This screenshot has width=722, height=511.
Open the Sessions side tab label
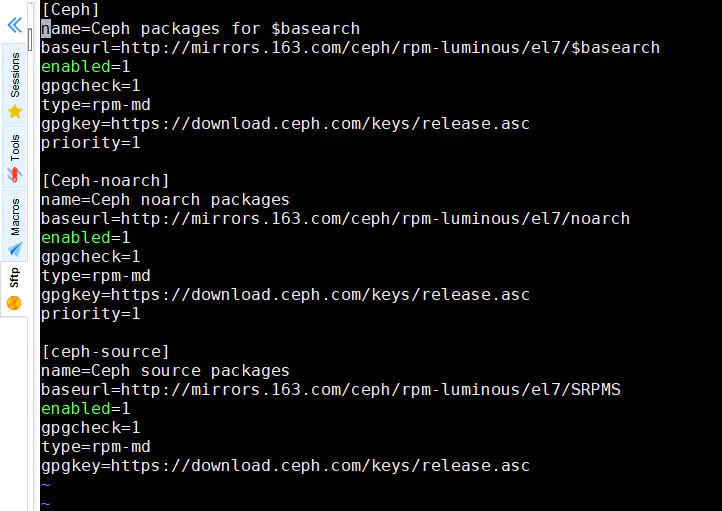pyautogui.click(x=15, y=75)
